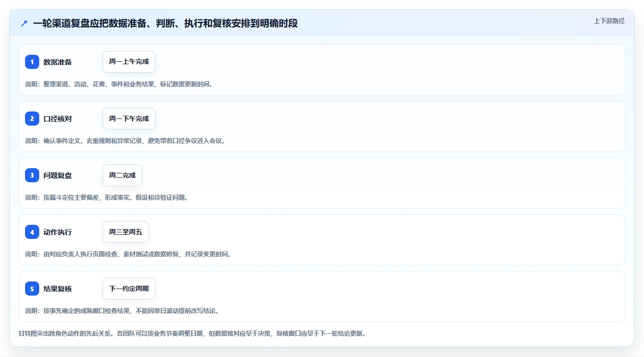The height and width of the screenshot is (357, 644).
Task: Click the 结果复核 step title
Action: pyautogui.click(x=58, y=289)
